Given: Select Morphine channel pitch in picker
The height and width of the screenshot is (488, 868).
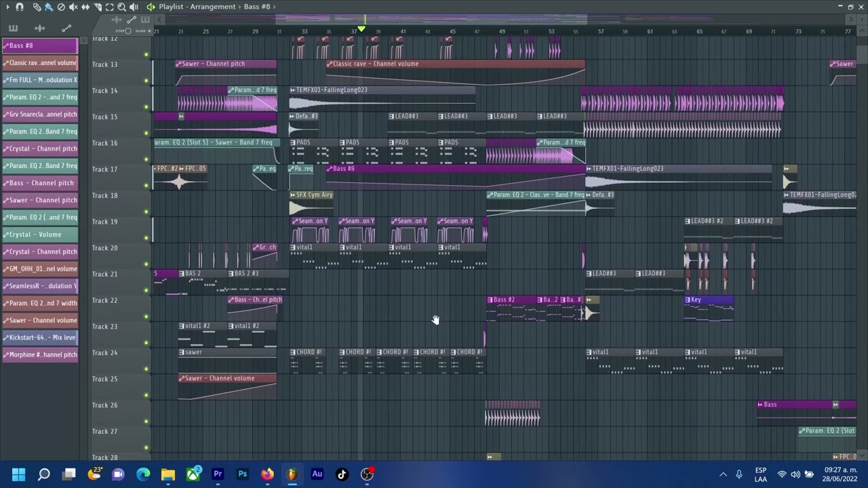Looking at the screenshot, I should pos(39,354).
